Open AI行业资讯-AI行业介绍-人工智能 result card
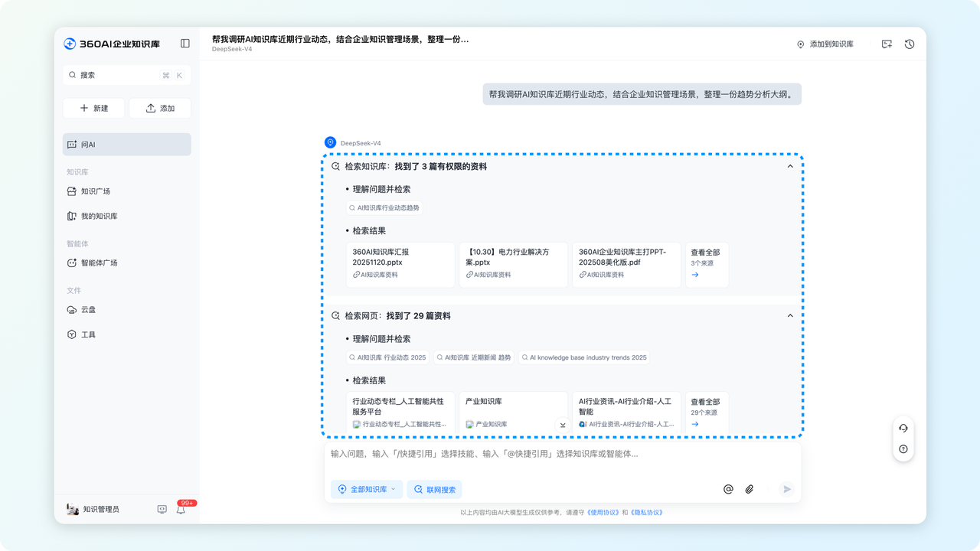This screenshot has width=980, height=551. tap(626, 413)
